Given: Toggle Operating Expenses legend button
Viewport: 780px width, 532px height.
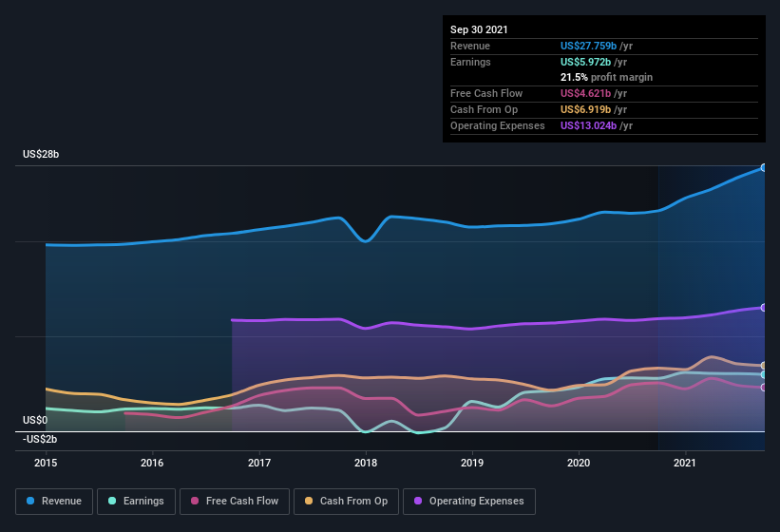Looking at the screenshot, I should click(x=469, y=502).
